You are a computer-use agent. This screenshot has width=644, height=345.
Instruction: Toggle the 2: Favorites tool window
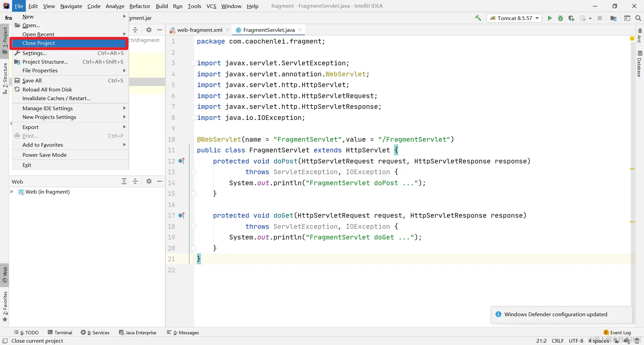pyautogui.click(x=5, y=306)
